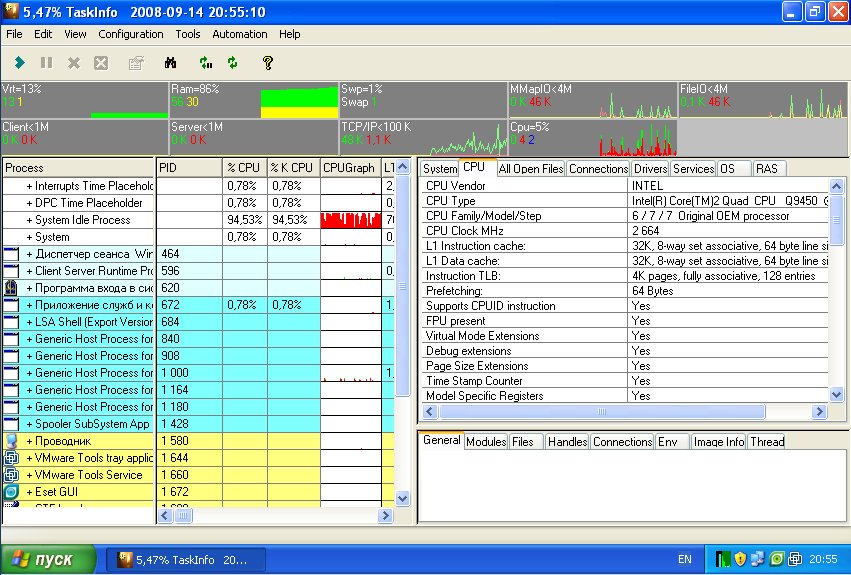Expand the Eset GUI process row
Image resolution: width=851 pixels, height=575 pixels.
(x=29, y=492)
